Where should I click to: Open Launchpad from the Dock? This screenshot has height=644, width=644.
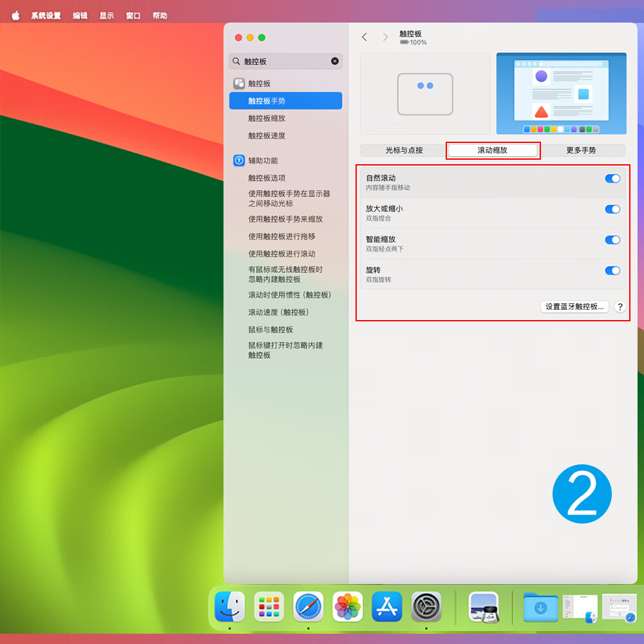tap(269, 606)
